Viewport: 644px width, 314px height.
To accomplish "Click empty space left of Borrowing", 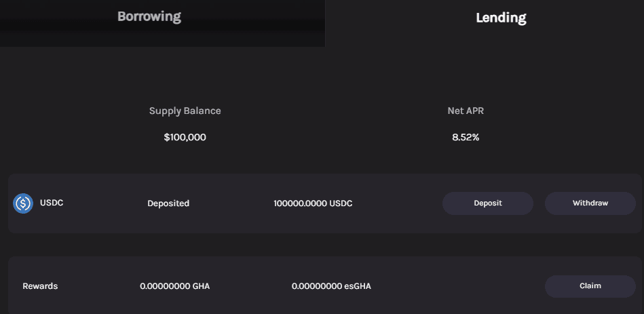I will pyautogui.click(x=41, y=17).
